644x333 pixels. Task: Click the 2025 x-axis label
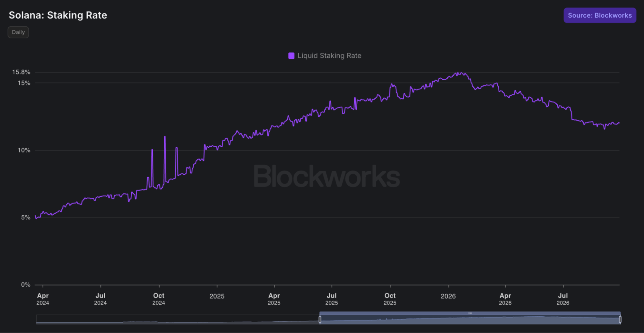coord(217,296)
